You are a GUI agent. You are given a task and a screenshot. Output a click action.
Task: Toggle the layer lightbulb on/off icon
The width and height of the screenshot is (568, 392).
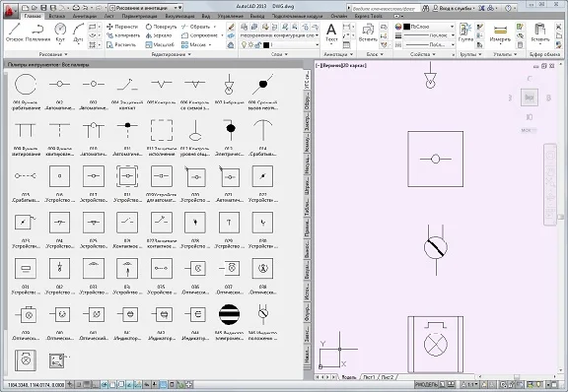click(x=244, y=44)
